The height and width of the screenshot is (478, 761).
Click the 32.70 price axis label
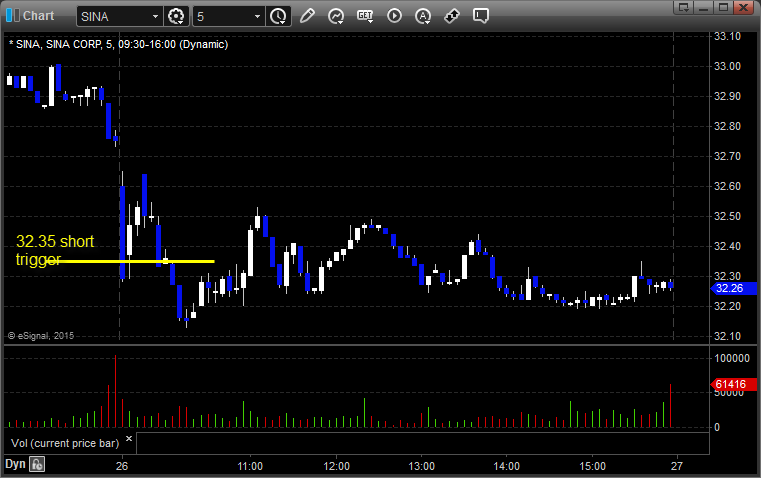point(728,156)
